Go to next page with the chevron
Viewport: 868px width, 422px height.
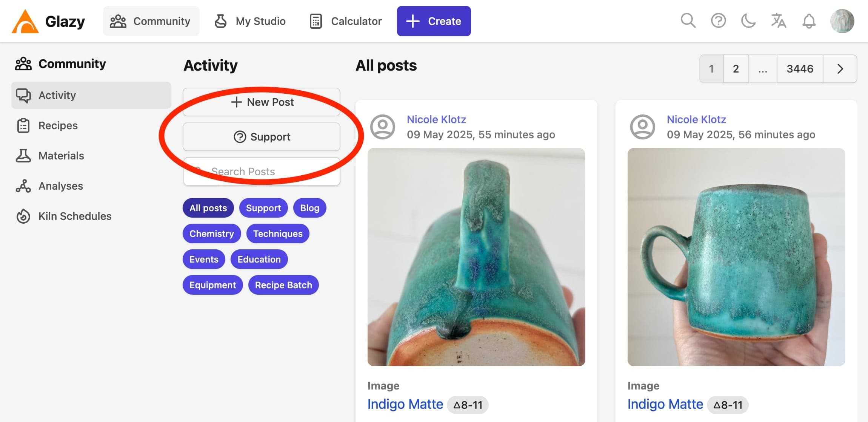[840, 69]
